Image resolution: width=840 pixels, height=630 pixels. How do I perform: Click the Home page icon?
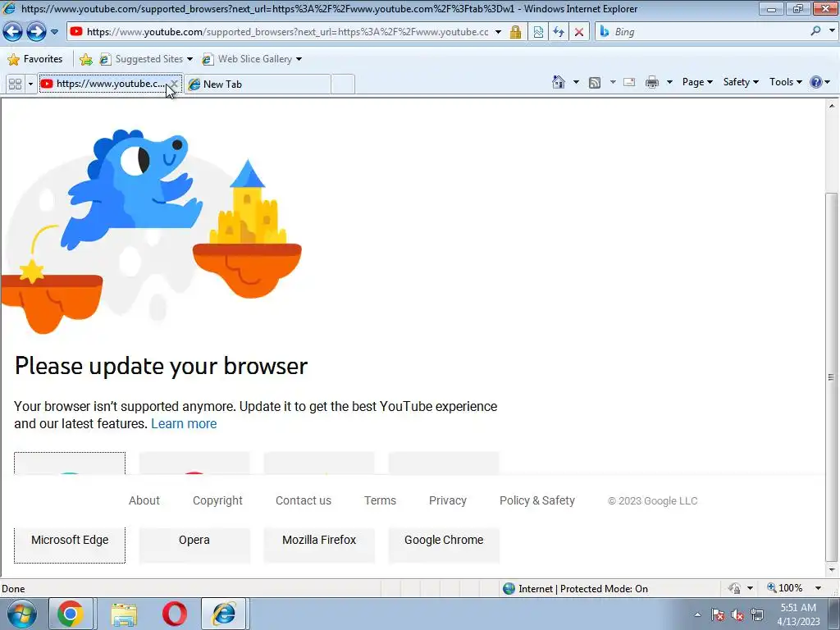pos(558,82)
